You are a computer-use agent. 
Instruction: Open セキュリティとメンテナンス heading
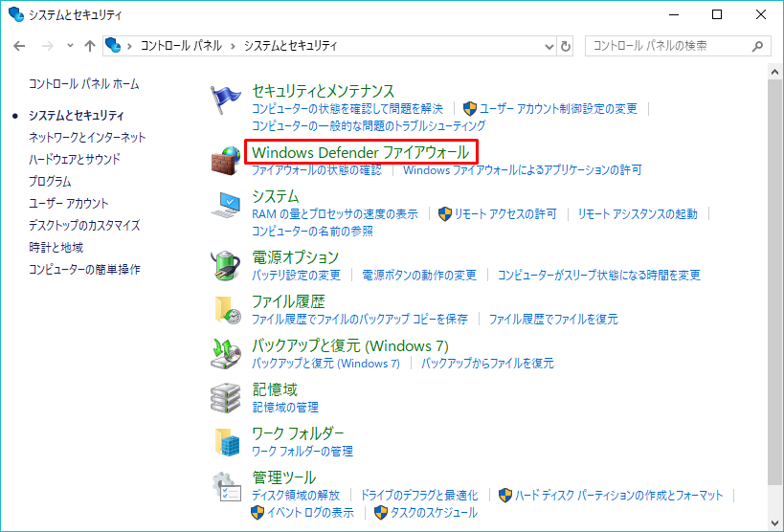point(323,91)
